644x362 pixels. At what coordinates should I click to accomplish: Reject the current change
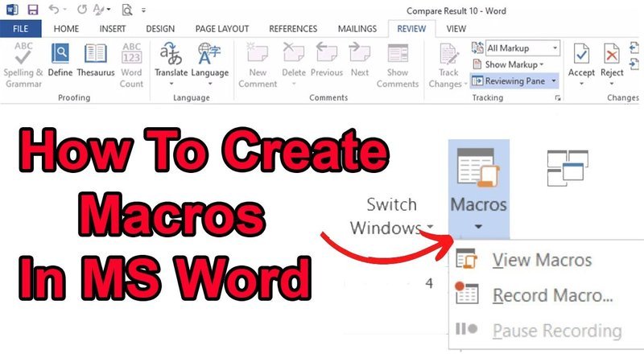[x=612, y=60]
